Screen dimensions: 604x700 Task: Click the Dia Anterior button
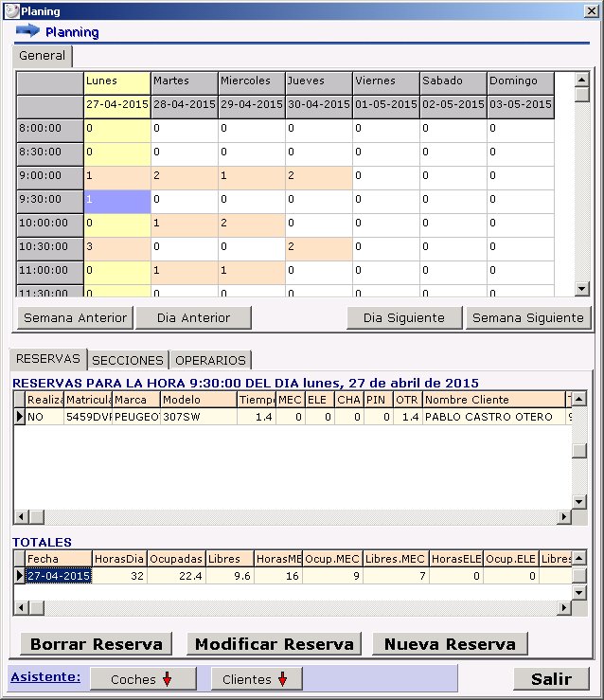coord(193,318)
